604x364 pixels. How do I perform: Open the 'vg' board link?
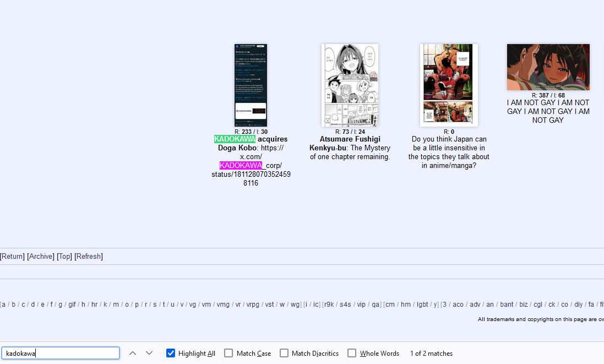click(193, 305)
